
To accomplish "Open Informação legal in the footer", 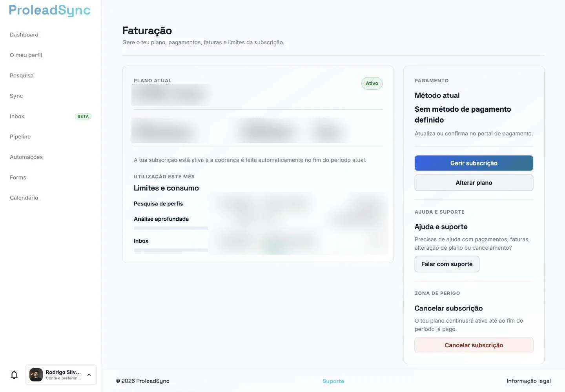I will [x=529, y=381].
